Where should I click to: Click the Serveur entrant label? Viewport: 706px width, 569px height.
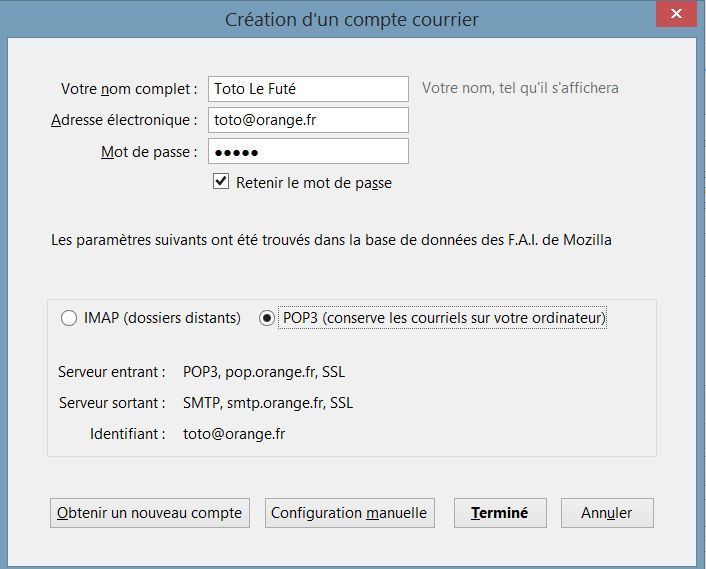point(112,372)
